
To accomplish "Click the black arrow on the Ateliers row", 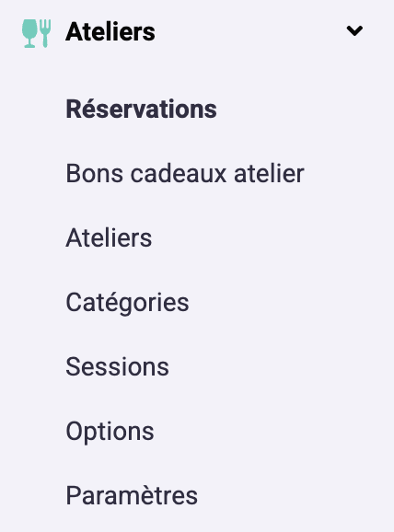I will coord(354,31).
